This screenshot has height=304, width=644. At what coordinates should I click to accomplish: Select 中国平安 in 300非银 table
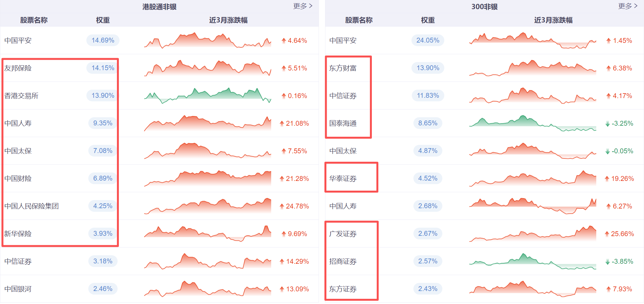(343, 41)
